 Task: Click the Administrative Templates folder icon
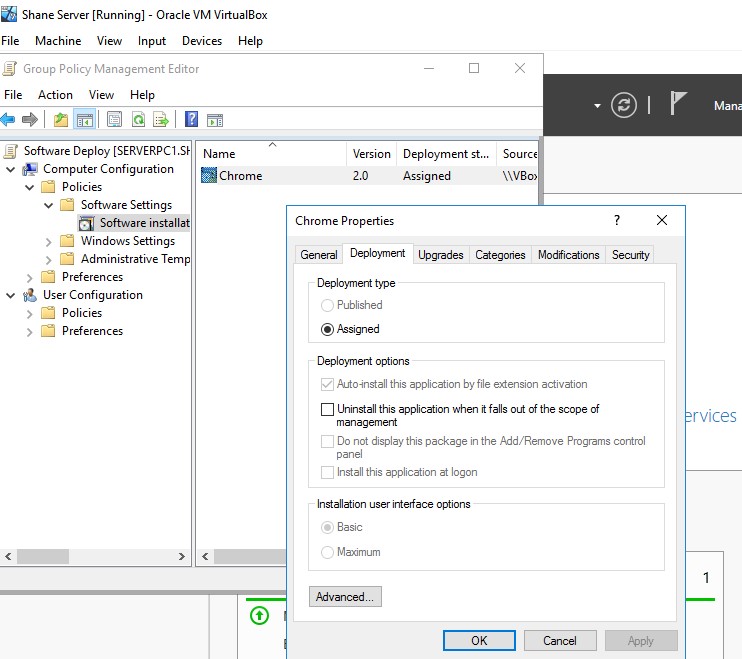tap(67, 259)
